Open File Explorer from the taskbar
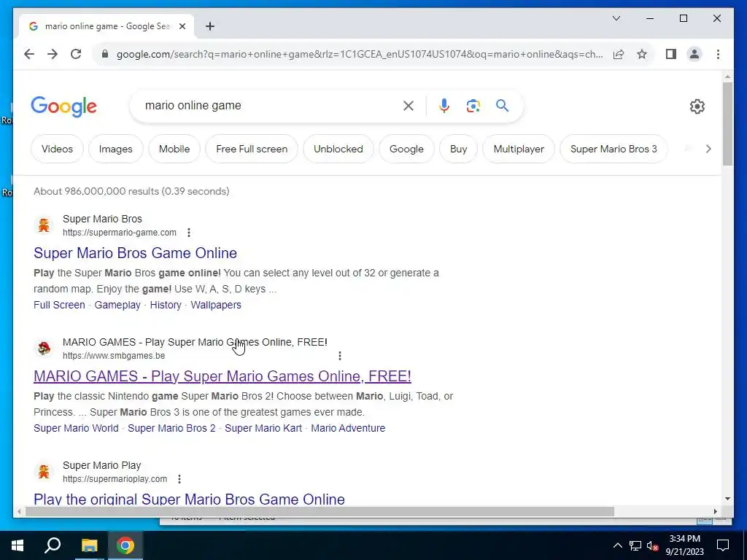 tap(89, 545)
